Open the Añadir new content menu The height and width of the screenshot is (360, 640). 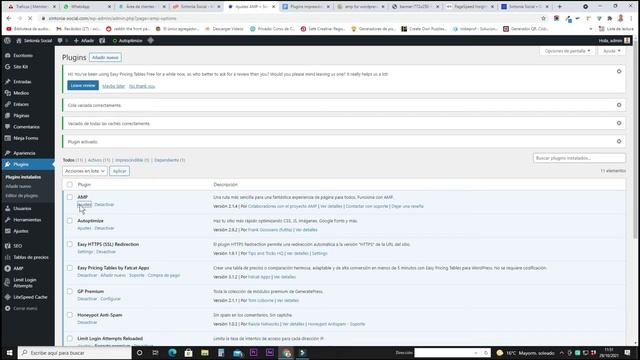84,40
